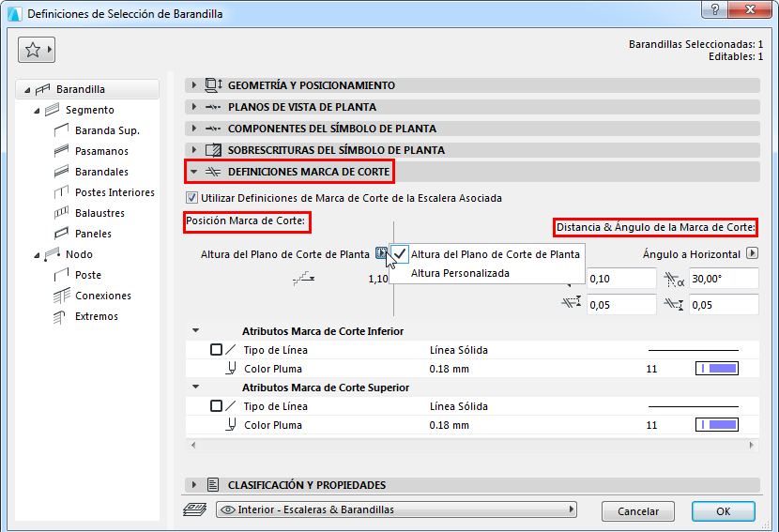779x532 pixels.
Task: Click the Nodo icon
Action: coord(52,254)
